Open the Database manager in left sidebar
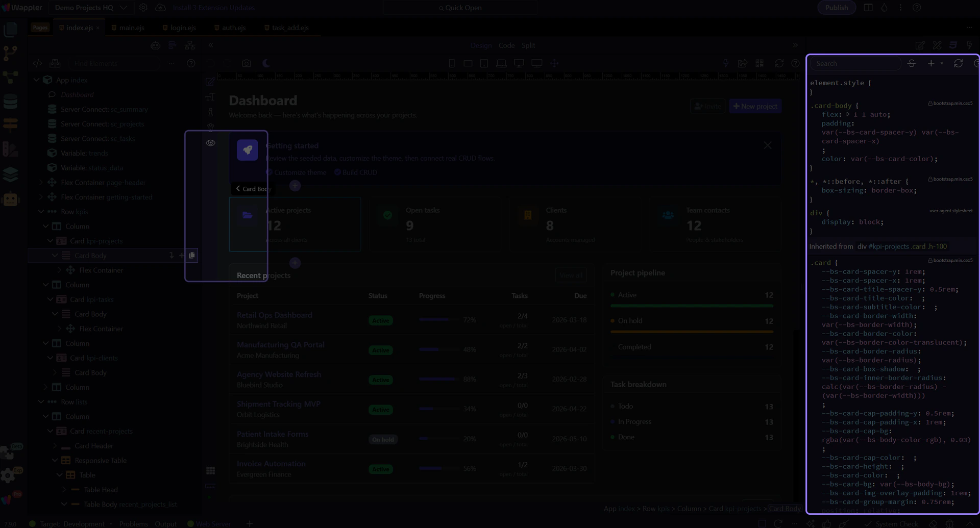Viewport: 980px width, 528px height. pyautogui.click(x=10, y=102)
